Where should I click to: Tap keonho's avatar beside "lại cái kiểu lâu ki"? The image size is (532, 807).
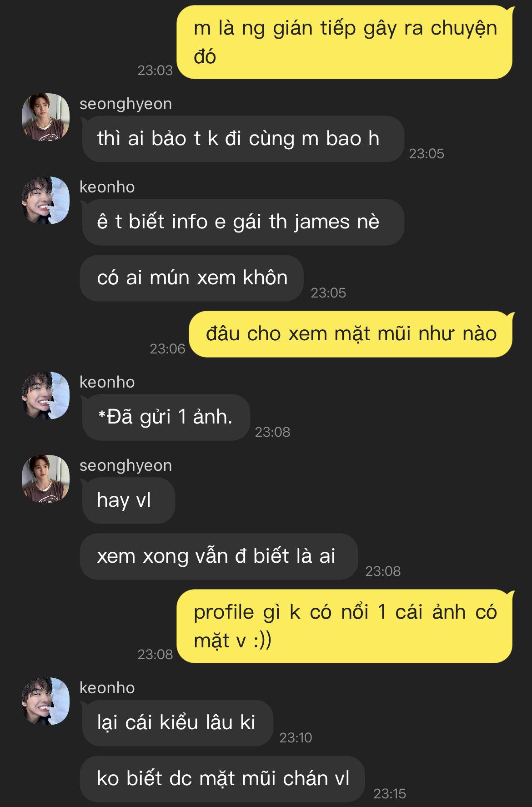pos(45,701)
